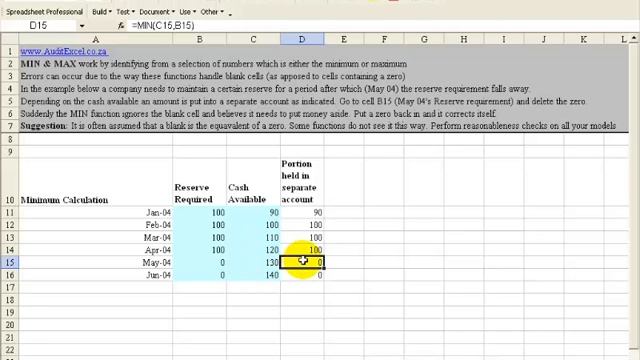This screenshot has width=640, height=360.
Task: Select row 20 header
Action: coord(10,325)
